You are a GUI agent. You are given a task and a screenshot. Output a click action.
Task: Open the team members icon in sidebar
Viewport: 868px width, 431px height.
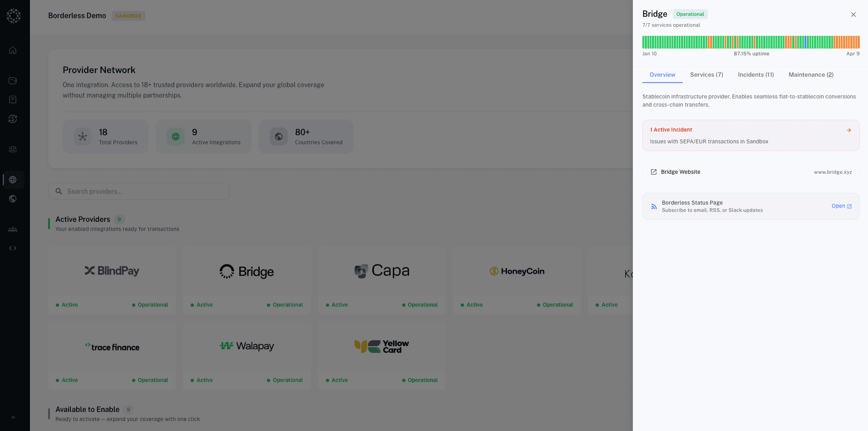(13, 229)
